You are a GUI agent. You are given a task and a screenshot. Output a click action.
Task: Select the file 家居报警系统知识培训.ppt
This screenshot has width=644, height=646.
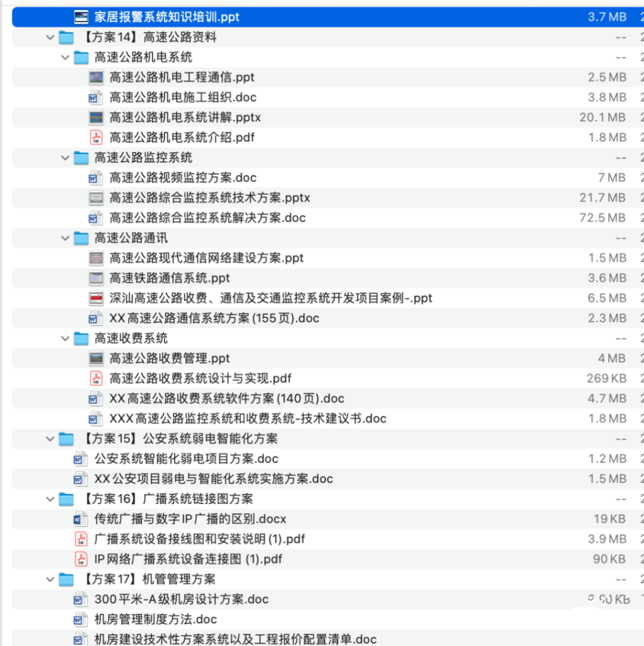coord(158,16)
